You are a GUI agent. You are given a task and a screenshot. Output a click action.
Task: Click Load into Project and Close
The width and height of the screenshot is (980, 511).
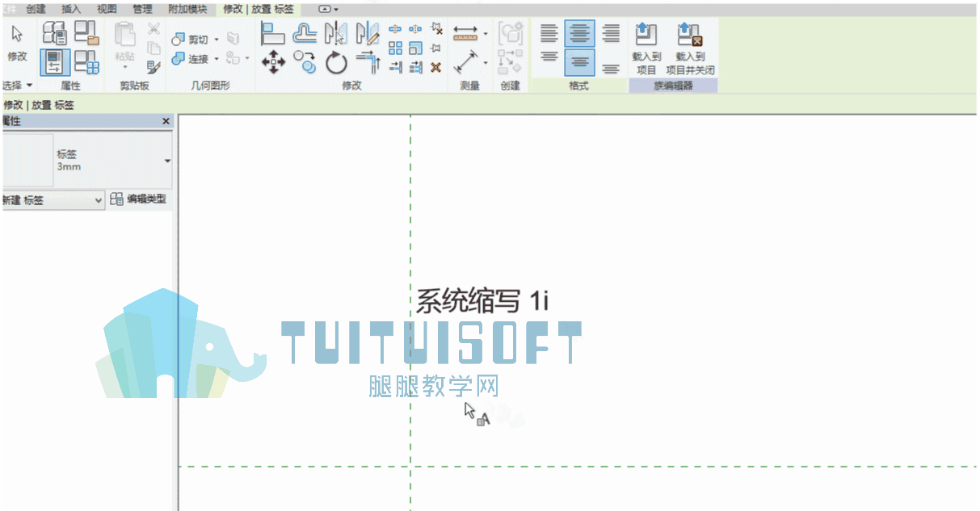(690, 48)
